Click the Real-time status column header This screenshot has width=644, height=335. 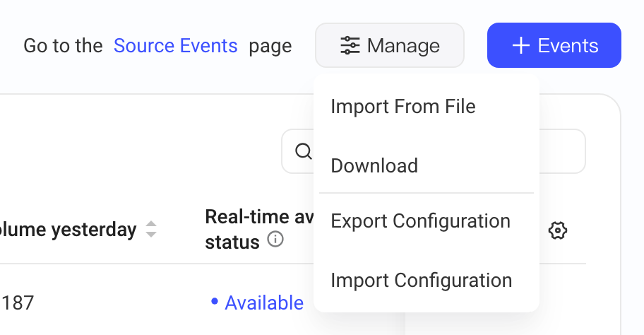pyautogui.click(x=258, y=230)
